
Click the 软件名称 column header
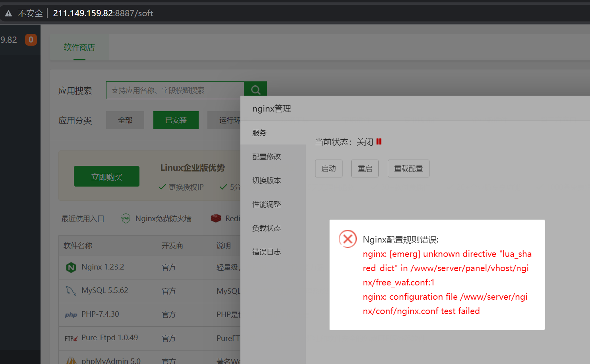pos(78,246)
